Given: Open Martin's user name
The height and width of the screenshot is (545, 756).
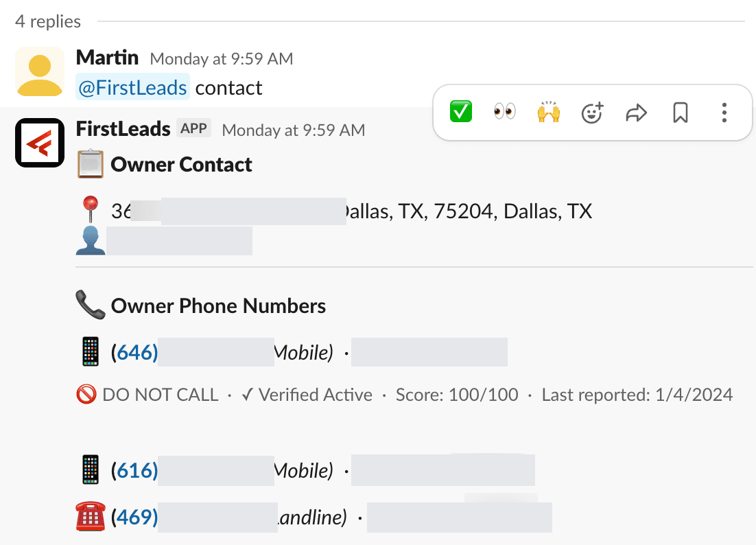Looking at the screenshot, I should pyautogui.click(x=108, y=58).
